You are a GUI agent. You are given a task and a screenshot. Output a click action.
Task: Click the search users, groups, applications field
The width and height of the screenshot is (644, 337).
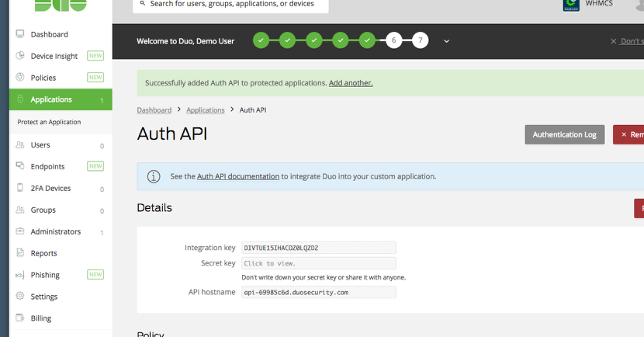point(230,5)
